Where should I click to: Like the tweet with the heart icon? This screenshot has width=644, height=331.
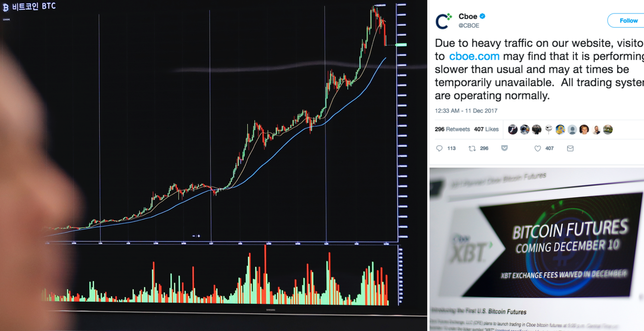[538, 148]
